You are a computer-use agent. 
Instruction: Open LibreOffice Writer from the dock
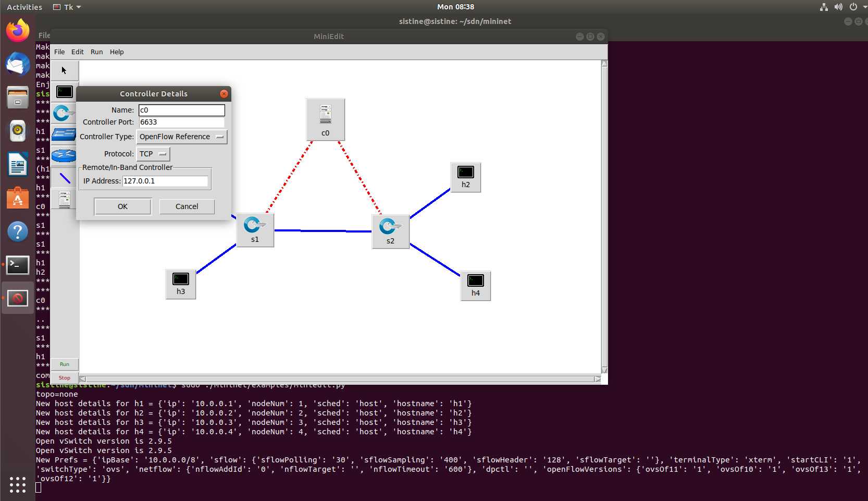pos(18,165)
